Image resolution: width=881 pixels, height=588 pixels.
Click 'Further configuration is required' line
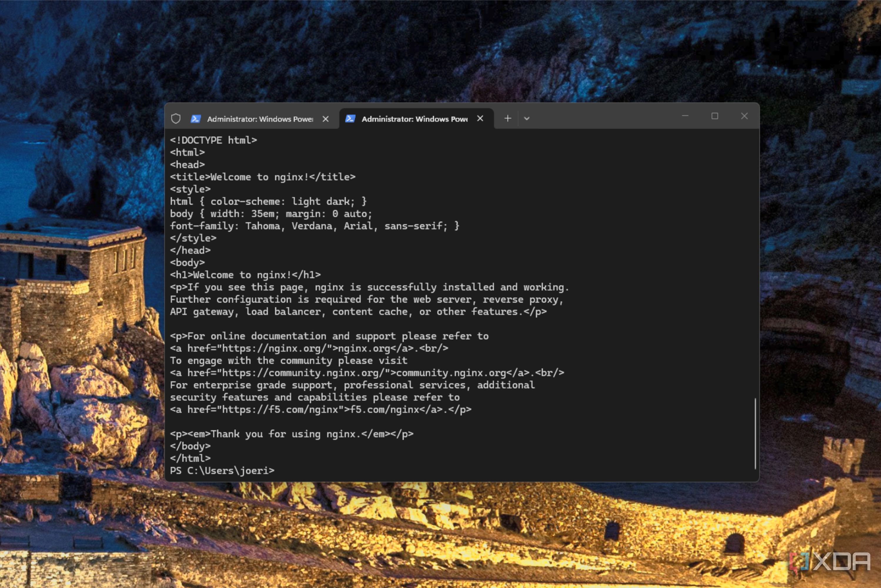click(x=366, y=300)
